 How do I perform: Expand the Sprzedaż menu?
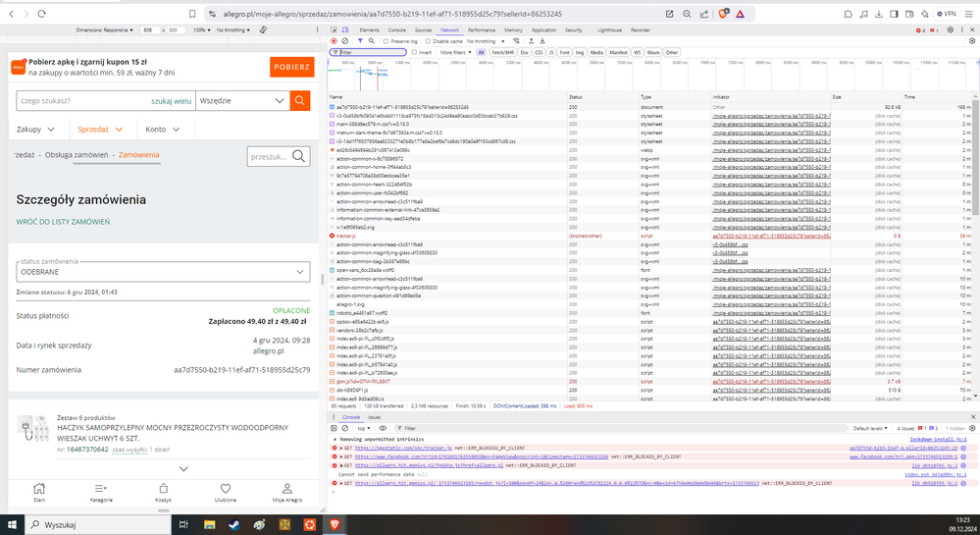click(100, 129)
